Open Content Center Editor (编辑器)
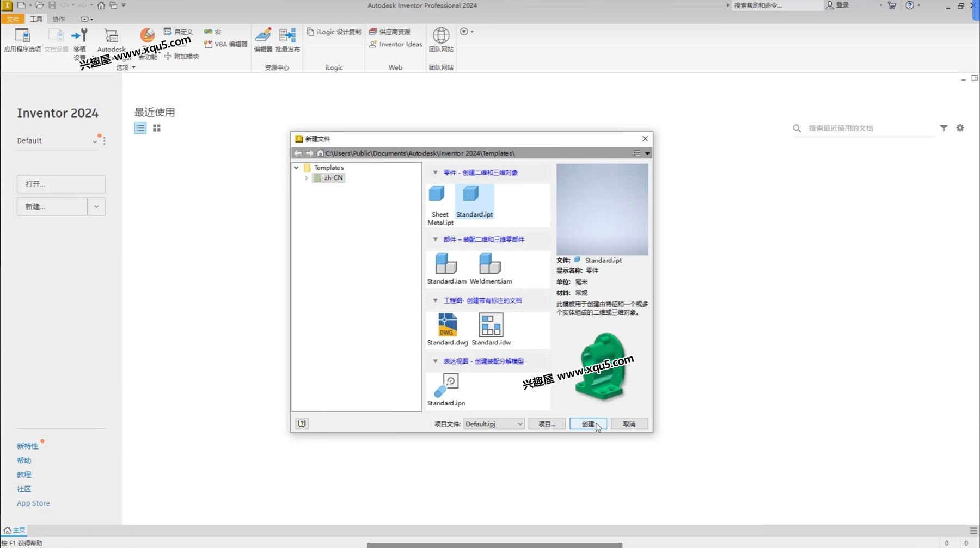The image size is (980, 548). (263, 40)
